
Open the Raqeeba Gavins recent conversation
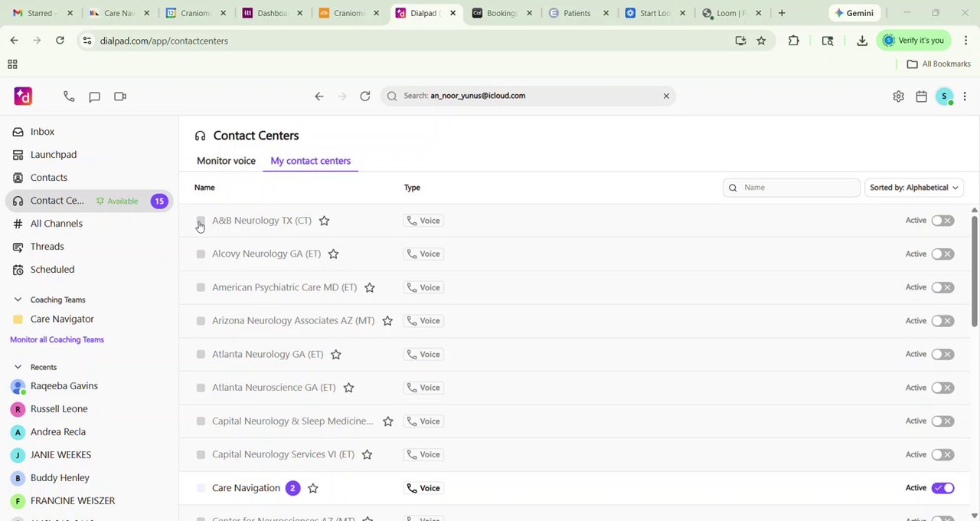[x=64, y=386]
